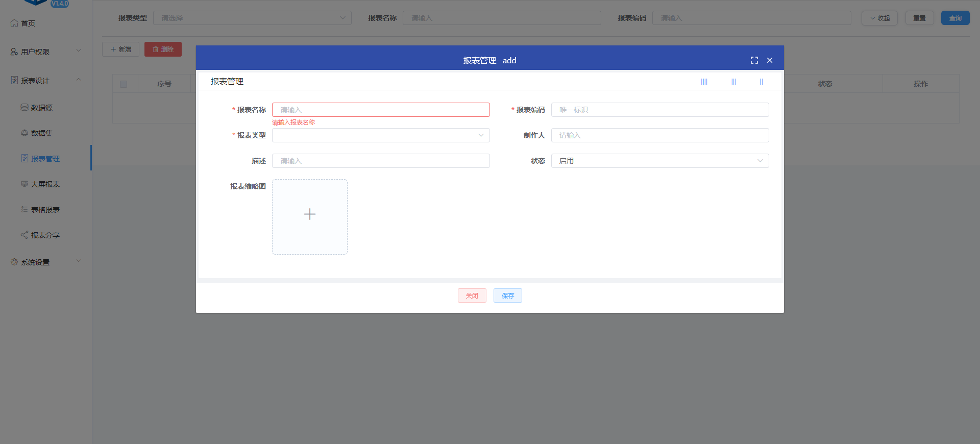Click the 数据集 icon in sidebar
The width and height of the screenshot is (980, 444).
(x=24, y=133)
